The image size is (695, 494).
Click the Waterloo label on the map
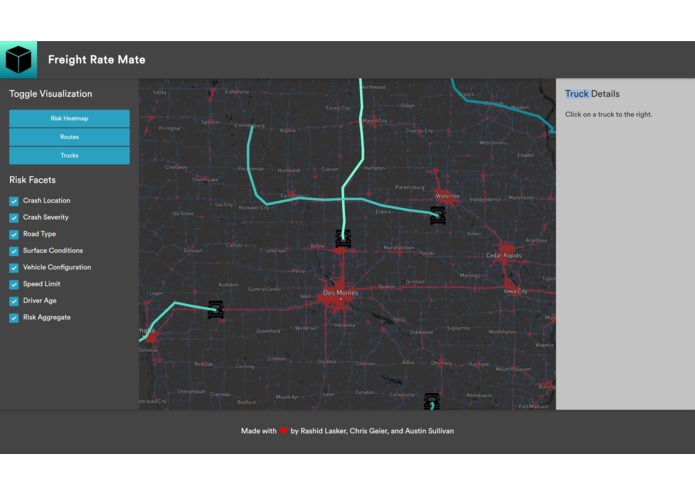click(x=447, y=196)
